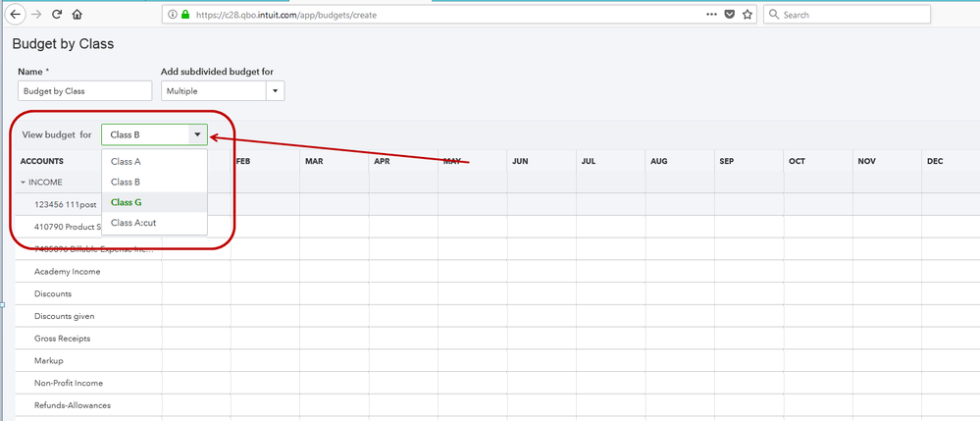
Task: Click arrow of View budget for dropdown
Action: (197, 134)
